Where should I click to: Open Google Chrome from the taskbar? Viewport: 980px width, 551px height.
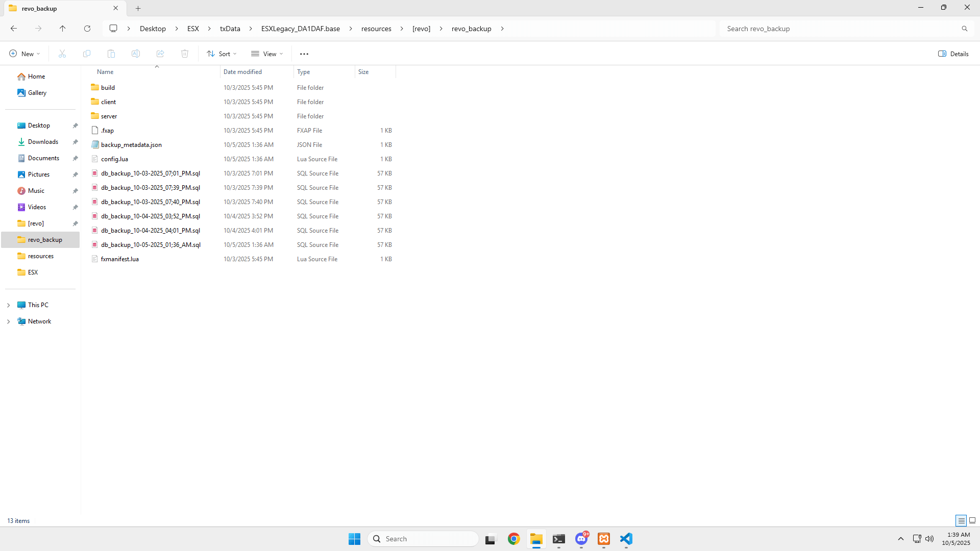click(x=514, y=539)
